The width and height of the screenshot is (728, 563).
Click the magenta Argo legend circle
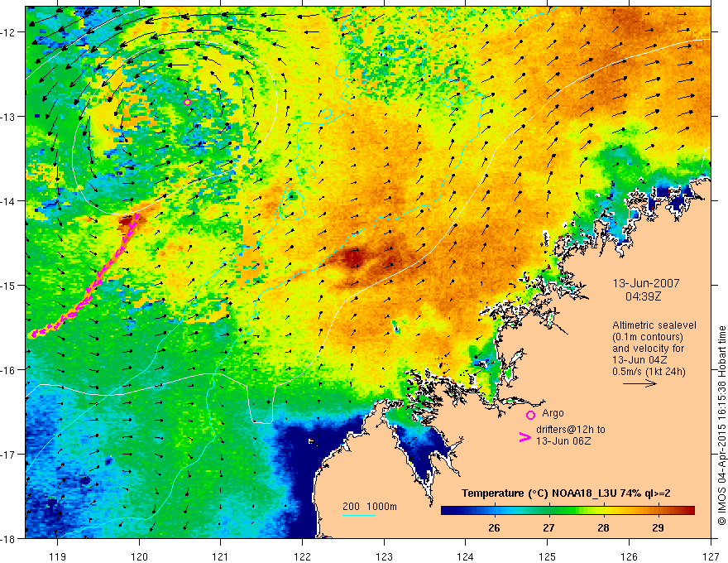(x=530, y=415)
